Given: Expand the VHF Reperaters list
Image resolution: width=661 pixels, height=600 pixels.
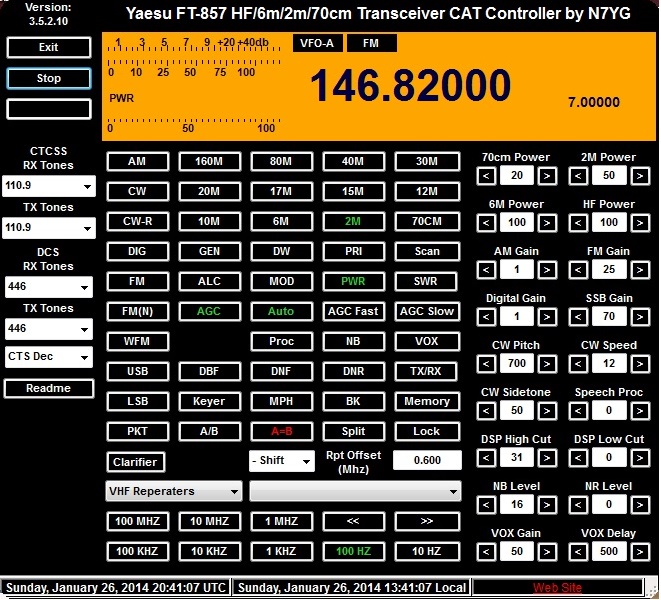Looking at the screenshot, I should (x=174, y=491).
